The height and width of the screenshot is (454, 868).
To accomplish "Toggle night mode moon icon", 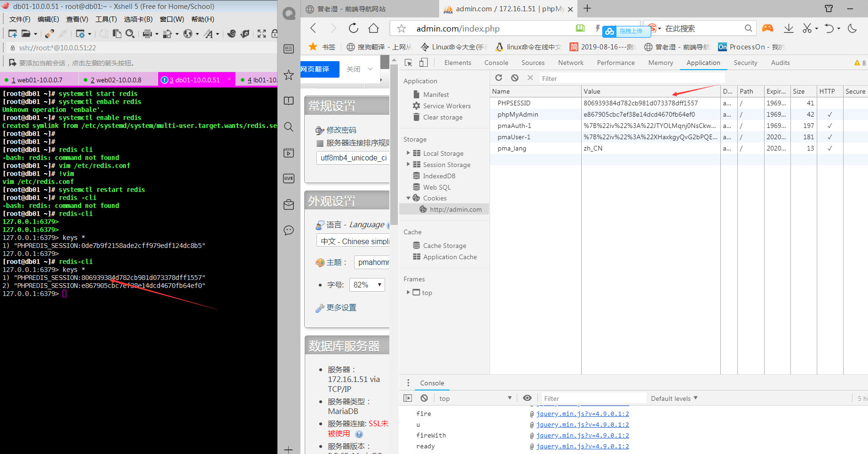I will (852, 28).
